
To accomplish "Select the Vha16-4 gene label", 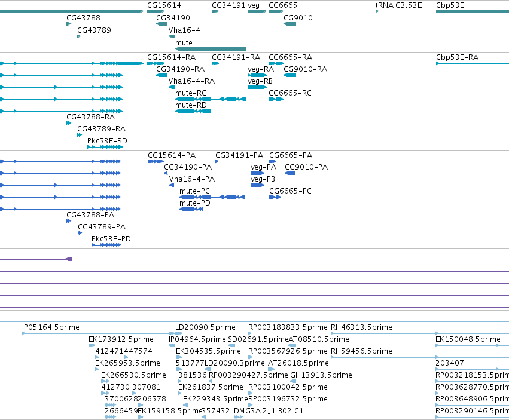I will [x=184, y=30].
